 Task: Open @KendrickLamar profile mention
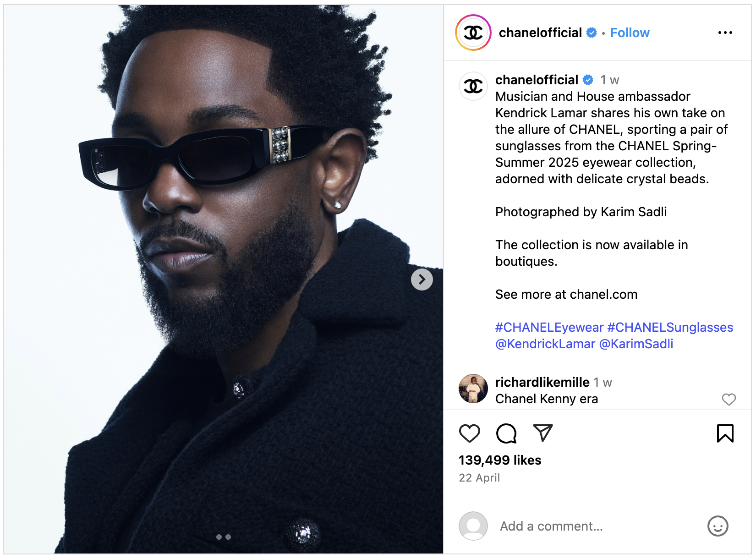pyautogui.click(x=545, y=344)
